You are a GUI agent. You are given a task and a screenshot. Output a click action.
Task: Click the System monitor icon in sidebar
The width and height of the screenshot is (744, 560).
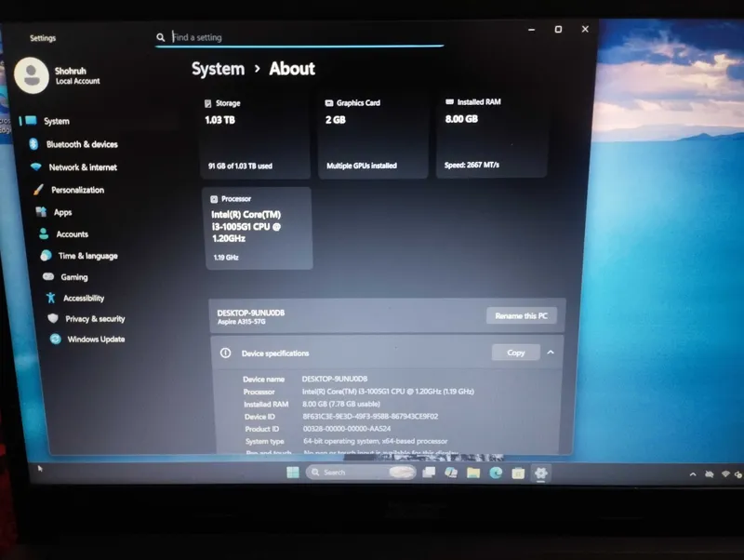pyautogui.click(x=31, y=120)
